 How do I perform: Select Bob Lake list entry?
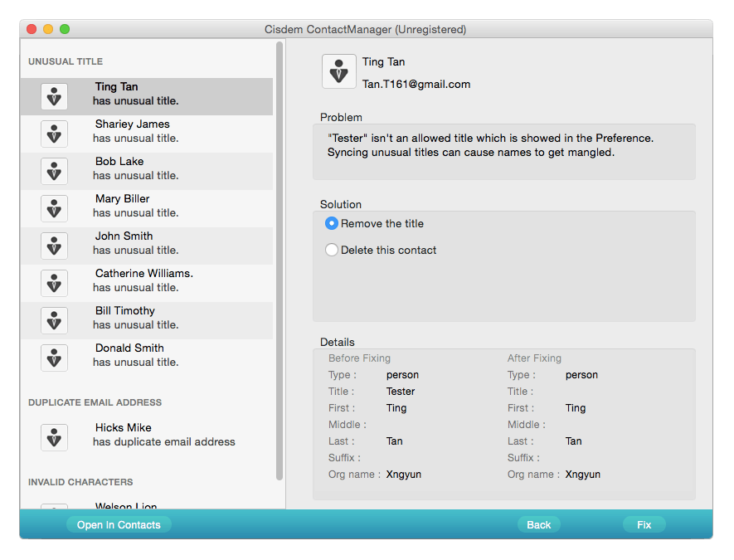(147, 172)
